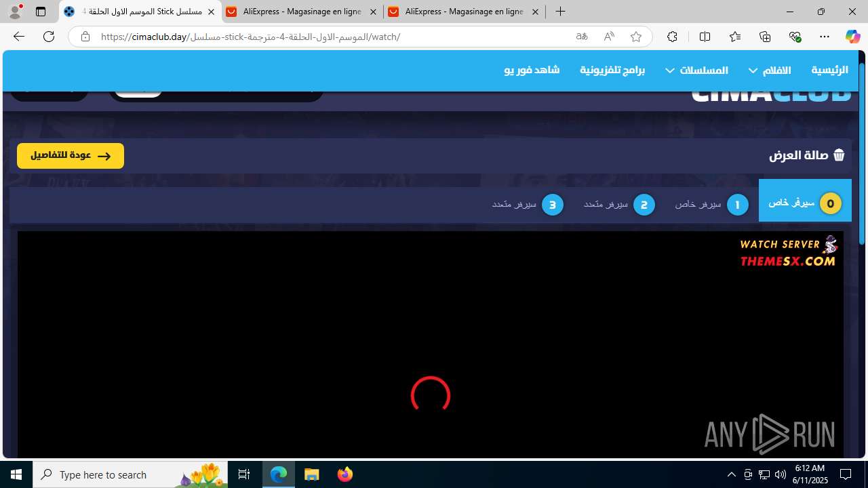
Task: Click the browser Back arrow
Action: pos(19,37)
